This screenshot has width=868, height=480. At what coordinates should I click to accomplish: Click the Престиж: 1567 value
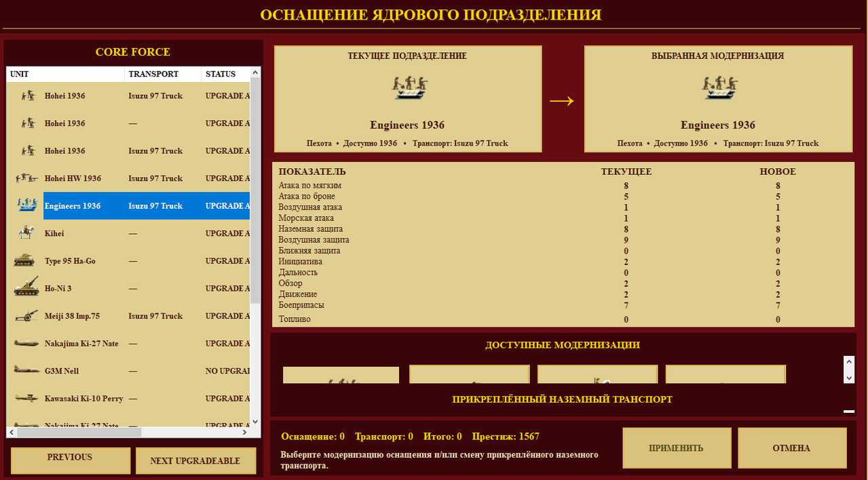click(x=506, y=437)
